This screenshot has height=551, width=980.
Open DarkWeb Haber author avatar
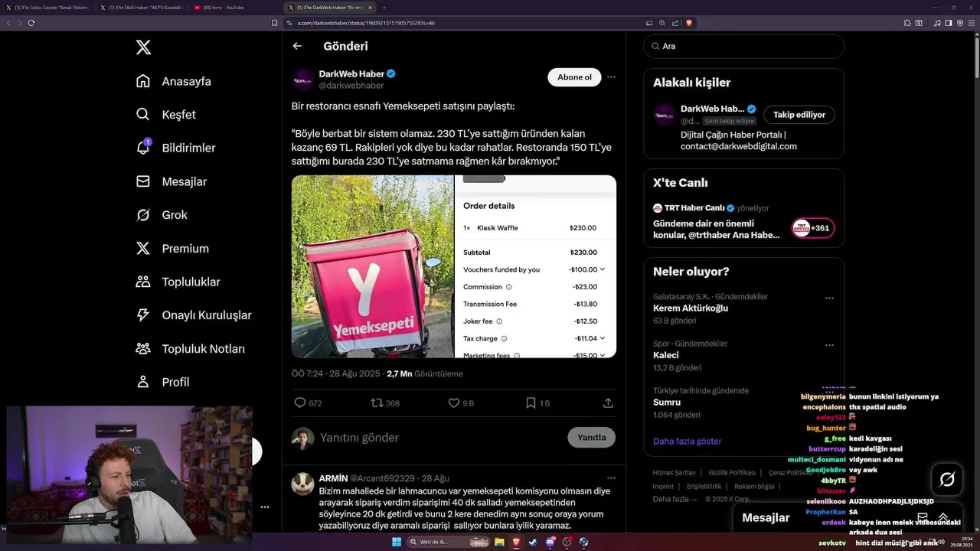point(303,80)
